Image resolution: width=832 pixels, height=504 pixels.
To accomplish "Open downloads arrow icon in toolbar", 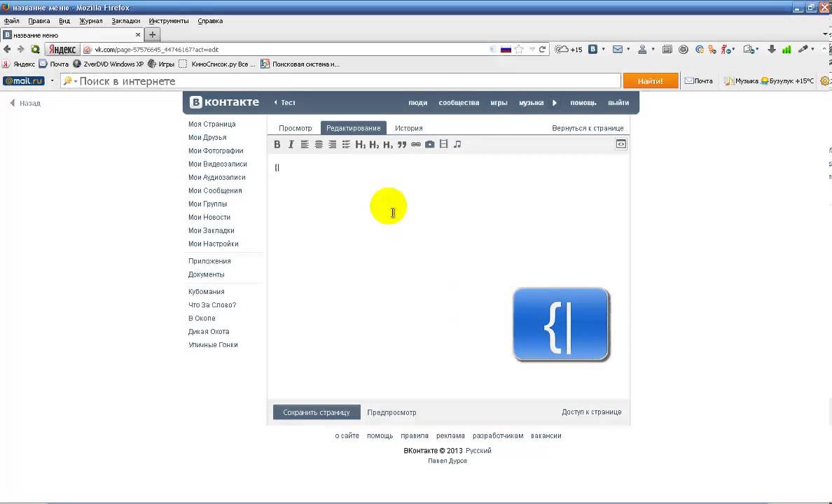I will [772, 49].
